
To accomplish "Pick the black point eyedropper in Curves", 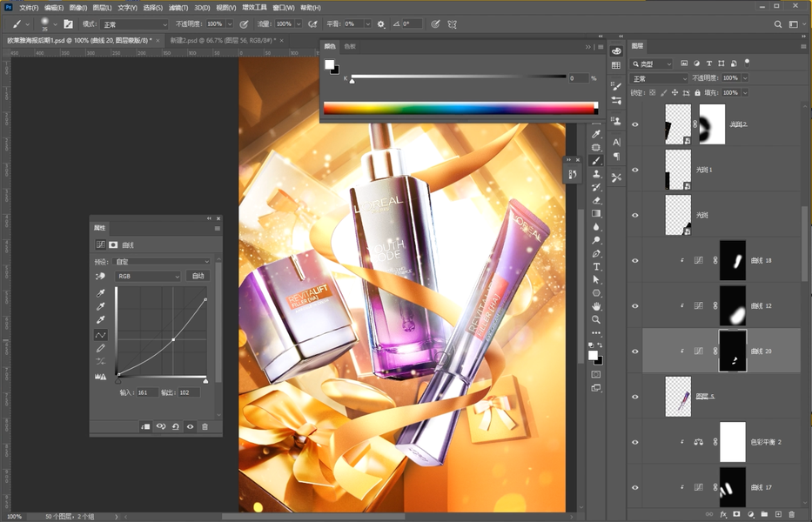I will (100, 293).
